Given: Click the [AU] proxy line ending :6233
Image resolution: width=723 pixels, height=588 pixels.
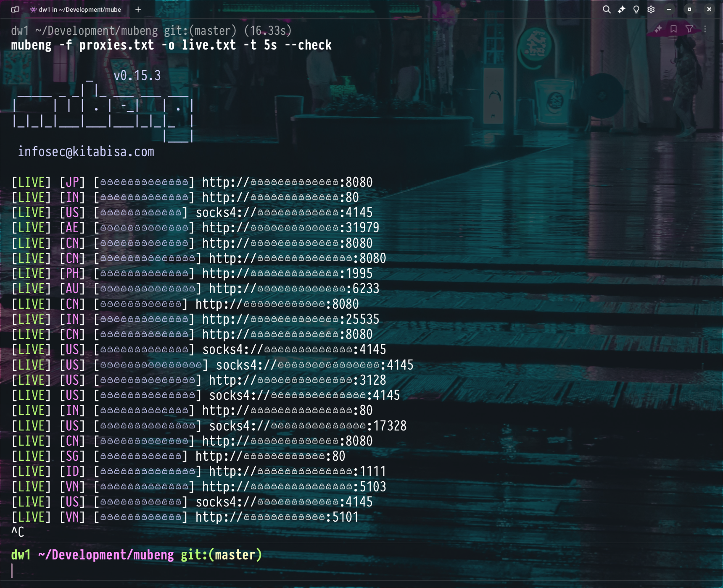Looking at the screenshot, I should point(195,289).
